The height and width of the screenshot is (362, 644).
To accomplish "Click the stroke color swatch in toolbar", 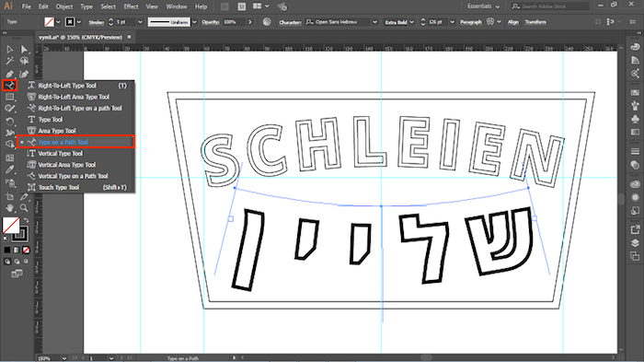I will (20, 235).
